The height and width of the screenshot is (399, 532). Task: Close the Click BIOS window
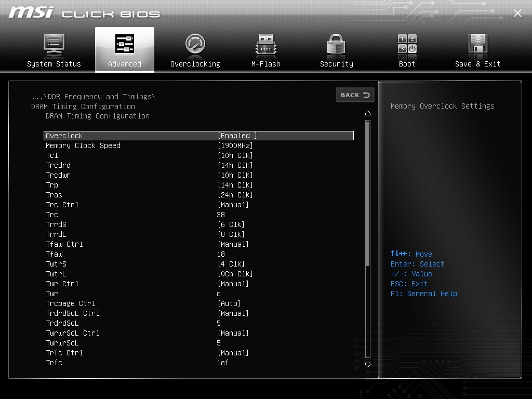[x=517, y=13]
